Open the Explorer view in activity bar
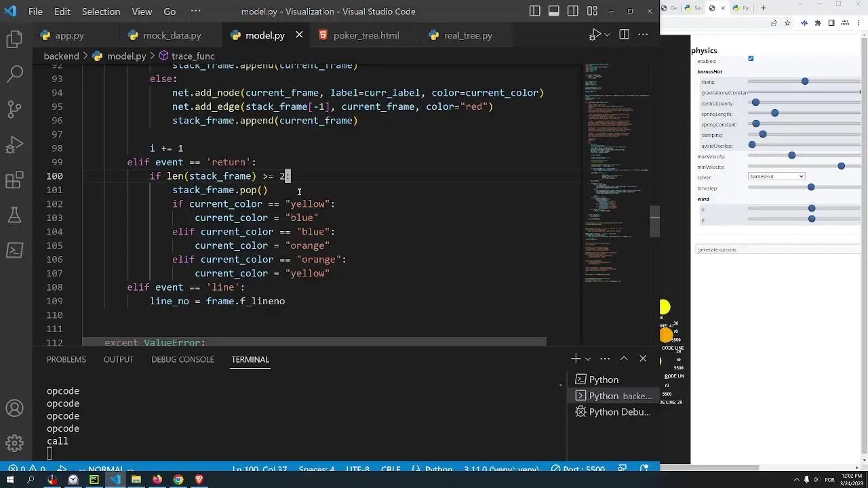 point(14,39)
